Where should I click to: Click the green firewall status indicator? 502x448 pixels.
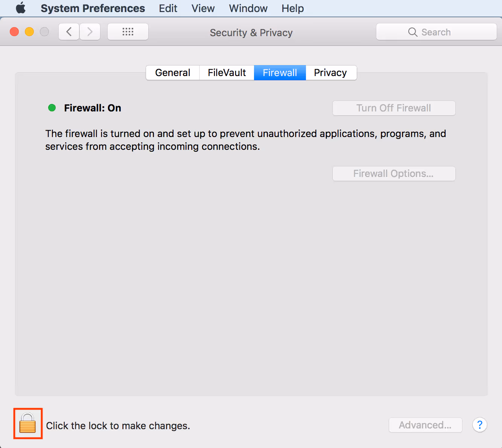click(x=52, y=108)
